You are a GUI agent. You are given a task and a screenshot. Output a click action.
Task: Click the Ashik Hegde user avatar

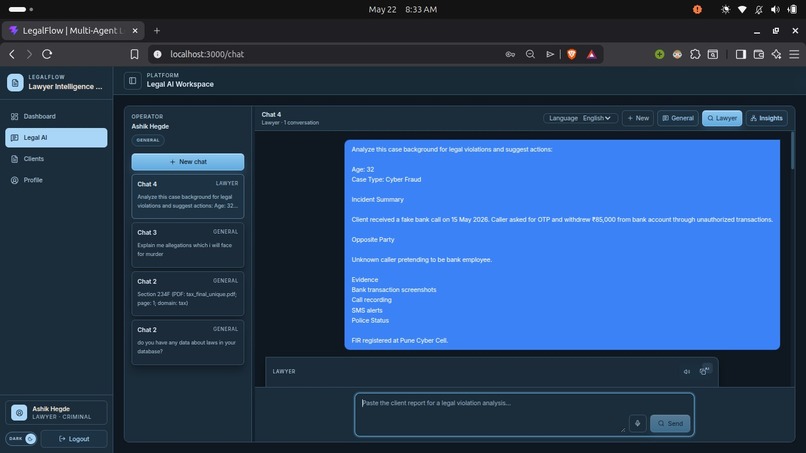[x=19, y=412]
